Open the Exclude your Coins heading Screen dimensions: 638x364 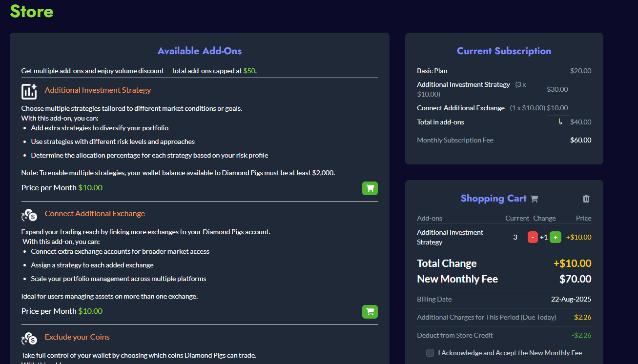point(77,337)
